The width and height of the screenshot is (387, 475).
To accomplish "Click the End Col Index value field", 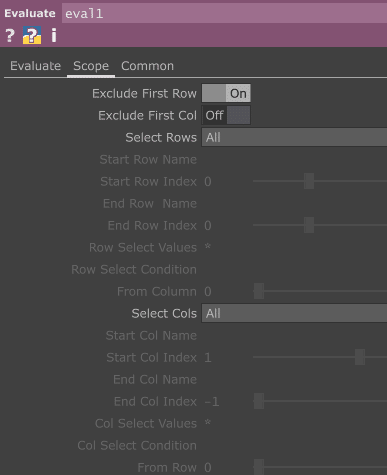I will [227, 401].
